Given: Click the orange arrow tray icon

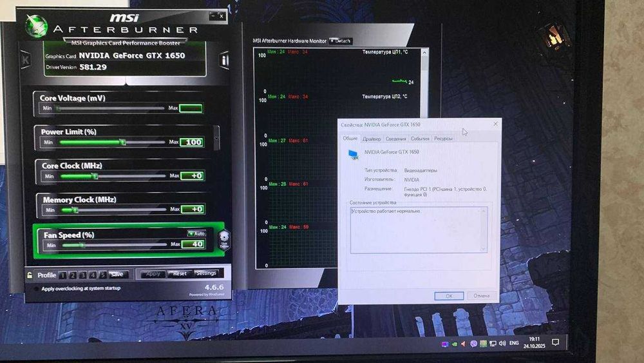Looking at the screenshot, I should pyautogui.click(x=464, y=344).
